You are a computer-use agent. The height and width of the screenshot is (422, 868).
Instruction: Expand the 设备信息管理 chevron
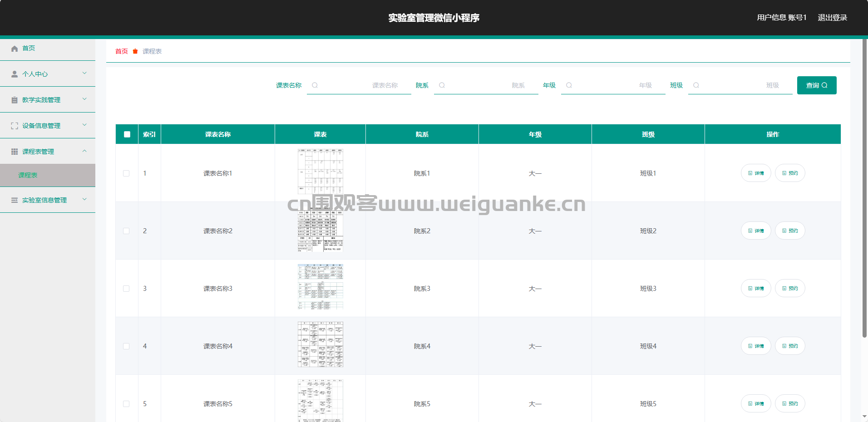coord(84,125)
